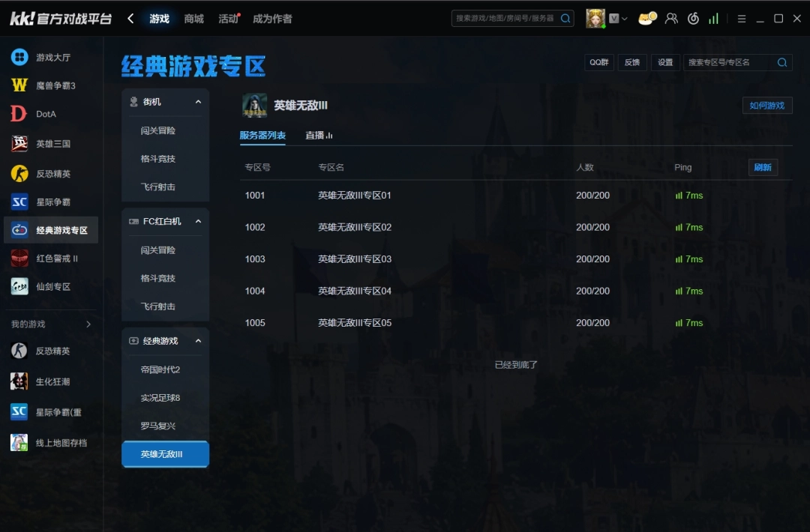Collapse the FC红白机 category
This screenshot has height=532, width=810.
click(198, 221)
